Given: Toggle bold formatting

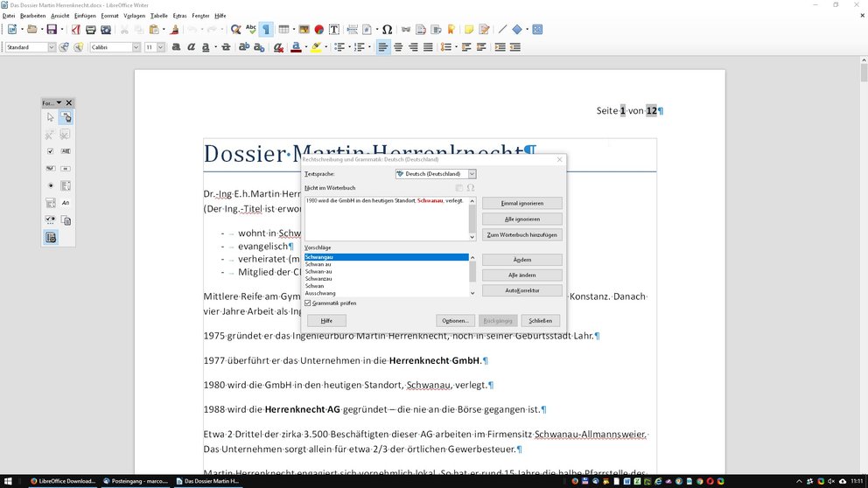Looking at the screenshot, I should [x=176, y=47].
